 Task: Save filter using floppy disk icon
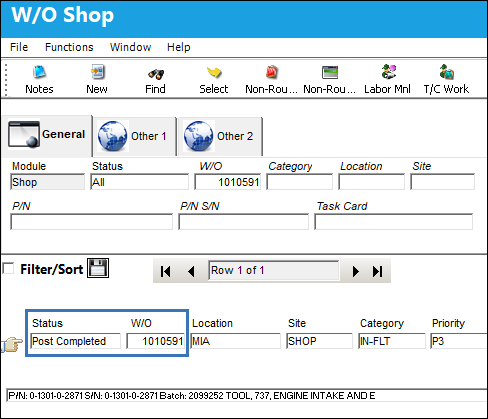98,268
